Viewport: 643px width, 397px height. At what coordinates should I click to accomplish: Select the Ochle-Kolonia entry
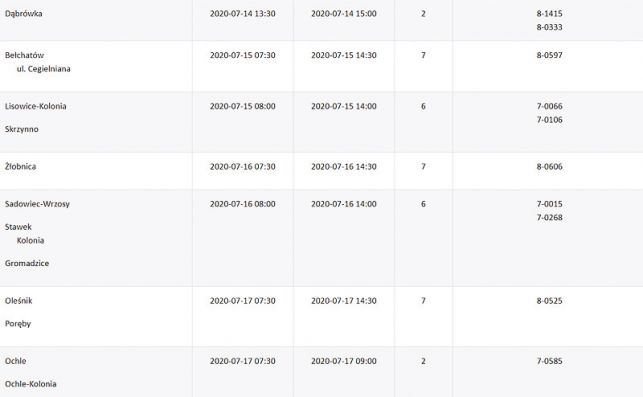click(30, 384)
